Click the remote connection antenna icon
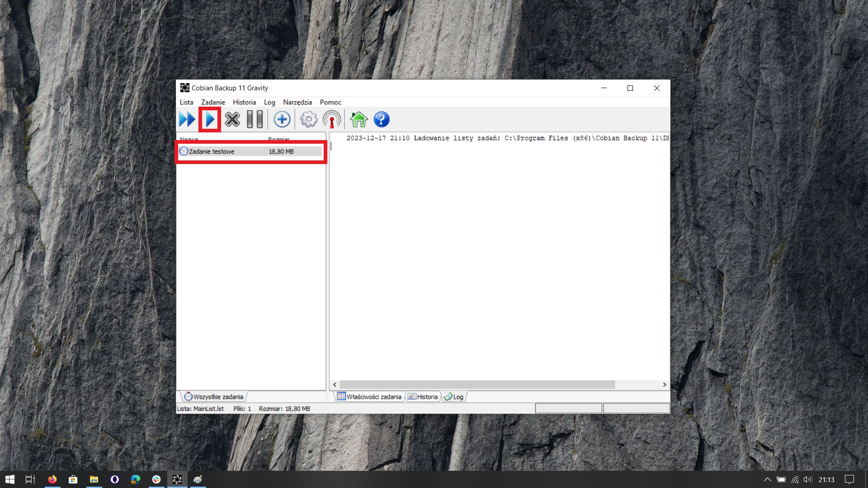Viewport: 868px width, 488px height. click(x=332, y=120)
